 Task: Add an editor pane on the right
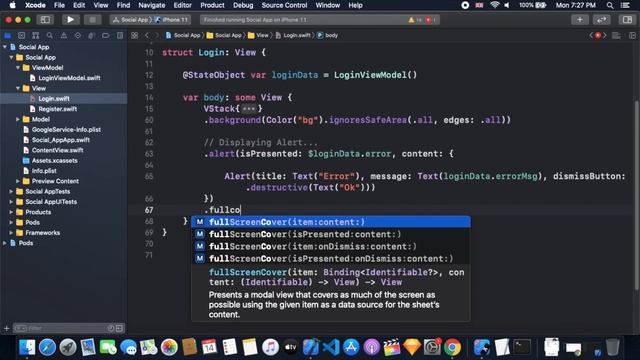632,36
